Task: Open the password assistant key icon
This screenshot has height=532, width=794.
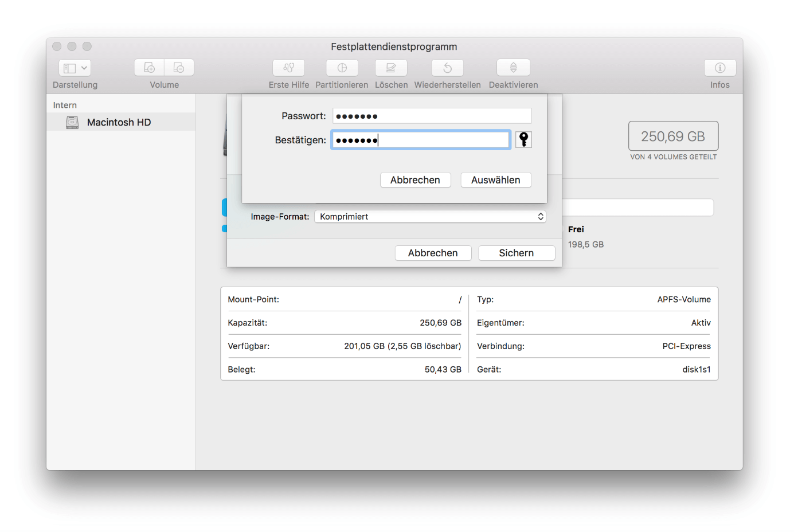Action: [523, 139]
